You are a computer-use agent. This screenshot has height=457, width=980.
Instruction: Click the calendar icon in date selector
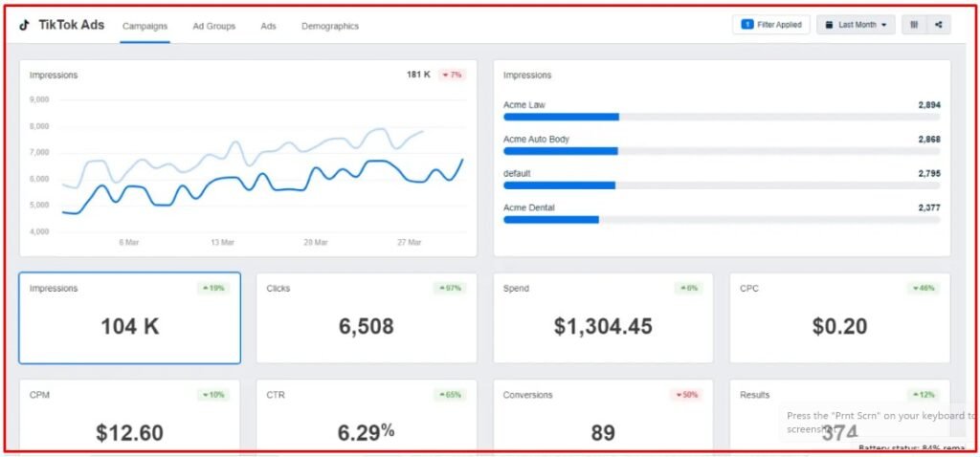pos(830,25)
